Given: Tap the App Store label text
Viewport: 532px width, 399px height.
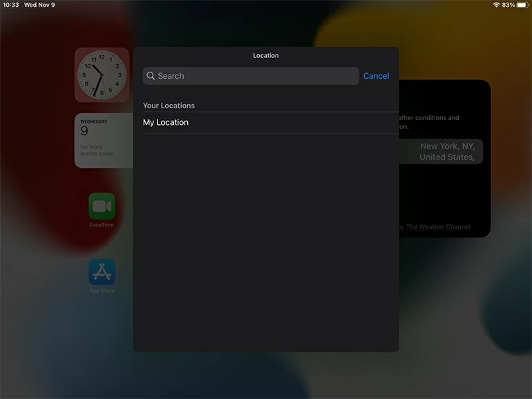Looking at the screenshot, I should pos(102,291).
